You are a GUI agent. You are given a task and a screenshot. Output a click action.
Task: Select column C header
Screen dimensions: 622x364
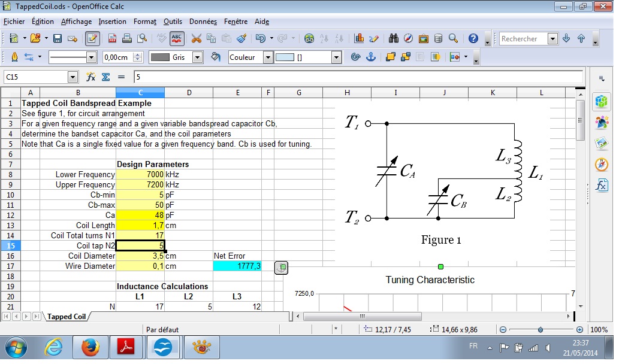tap(140, 92)
